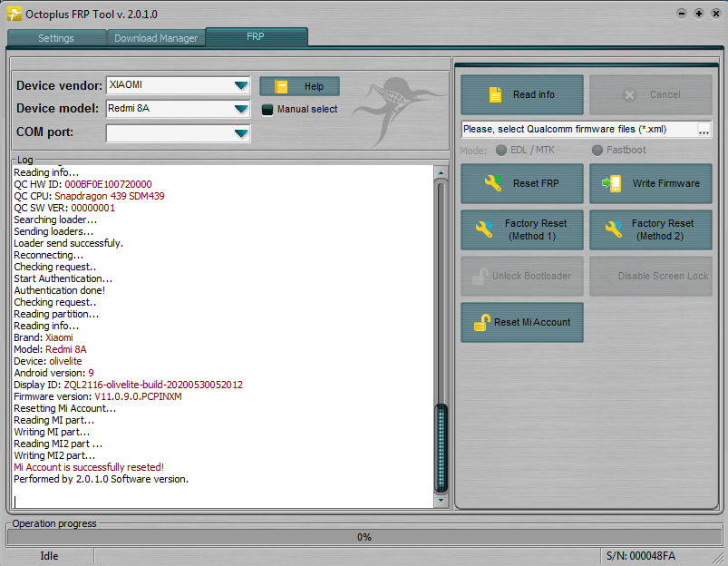Click Factory Reset Method 1 wrench icon

[485, 229]
